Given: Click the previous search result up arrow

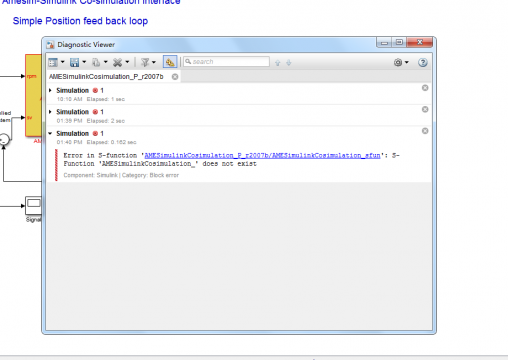Looking at the screenshot, I should (x=278, y=63).
